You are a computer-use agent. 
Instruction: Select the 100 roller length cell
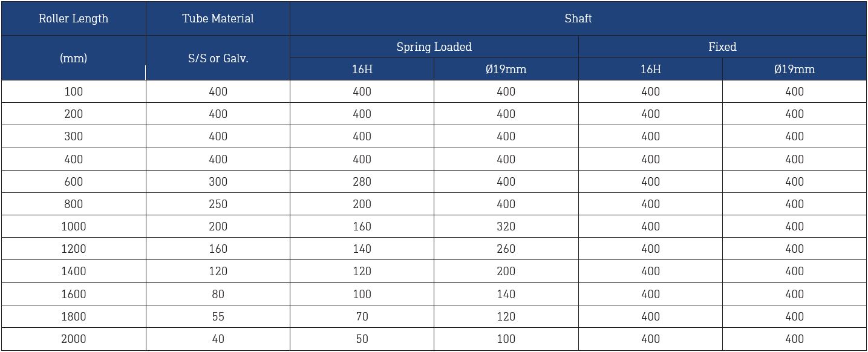[73, 91]
